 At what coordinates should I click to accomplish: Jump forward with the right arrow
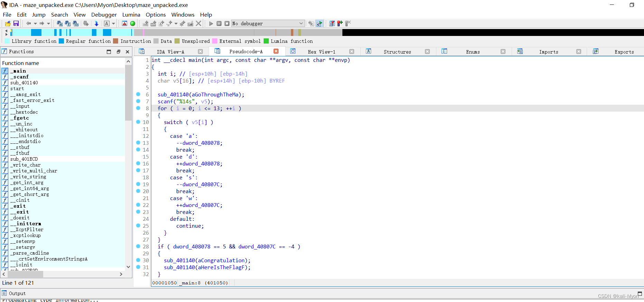41,23
